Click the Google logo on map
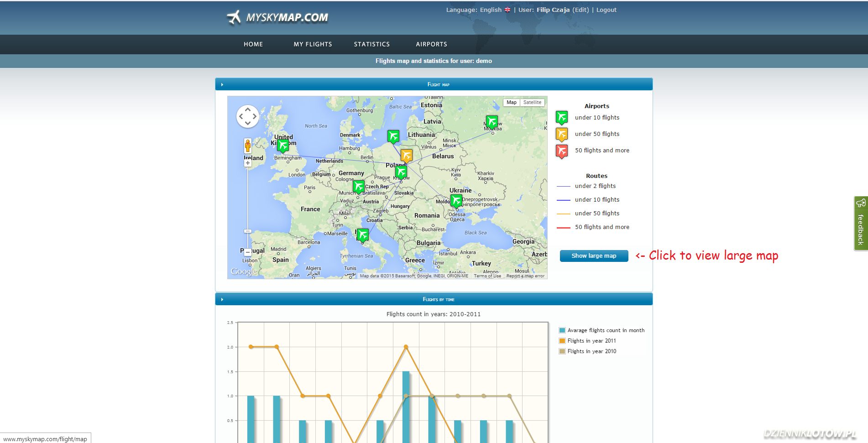This screenshot has height=443, width=868. pyautogui.click(x=244, y=271)
